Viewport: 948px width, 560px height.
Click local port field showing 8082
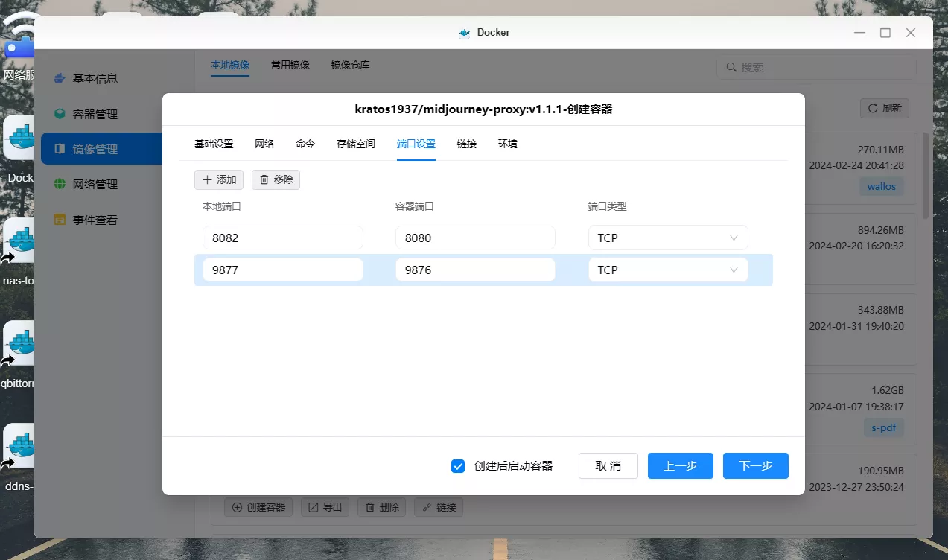tap(283, 238)
